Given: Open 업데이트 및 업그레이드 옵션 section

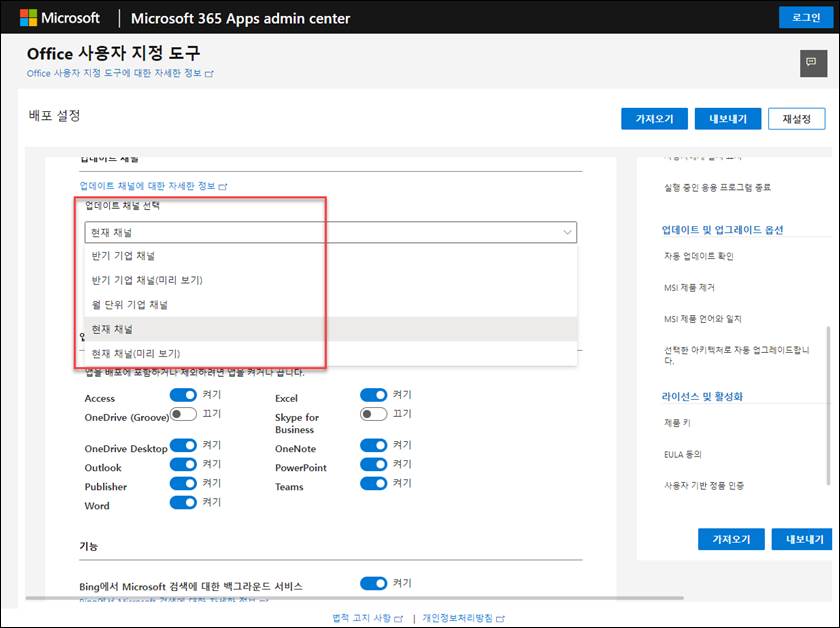Looking at the screenshot, I should point(722,230).
